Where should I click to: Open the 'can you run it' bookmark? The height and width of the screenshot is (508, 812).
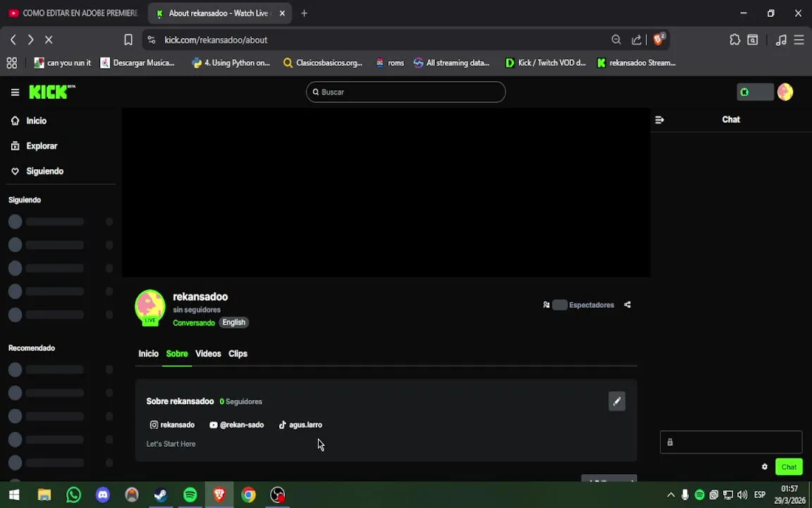pos(63,63)
